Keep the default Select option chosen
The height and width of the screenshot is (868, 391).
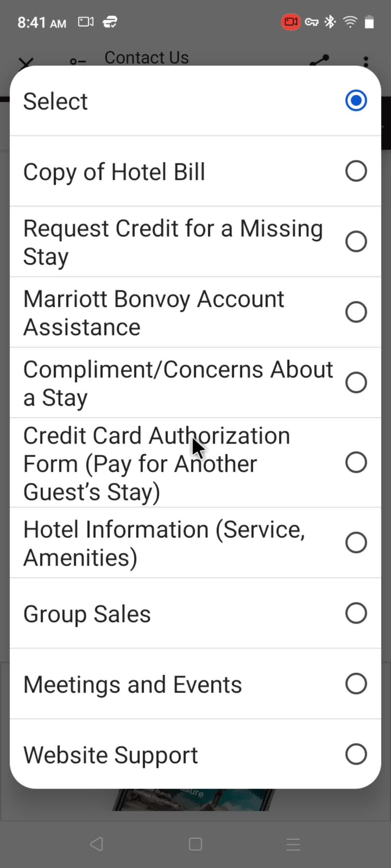click(x=195, y=101)
